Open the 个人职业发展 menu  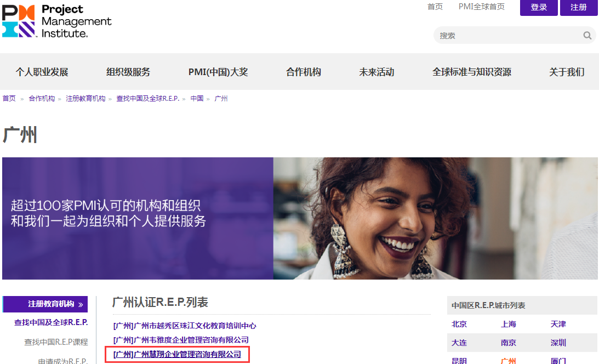coord(42,72)
